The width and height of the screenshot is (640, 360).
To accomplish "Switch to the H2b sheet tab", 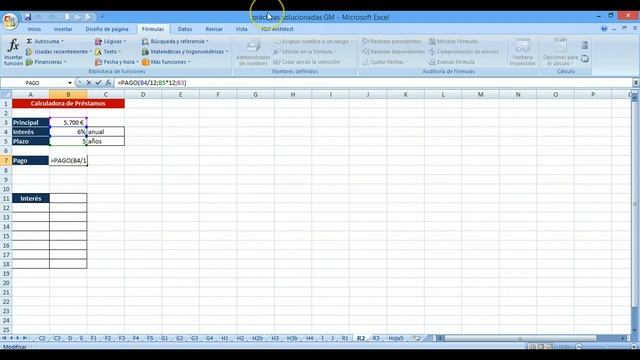I will coord(257,338).
